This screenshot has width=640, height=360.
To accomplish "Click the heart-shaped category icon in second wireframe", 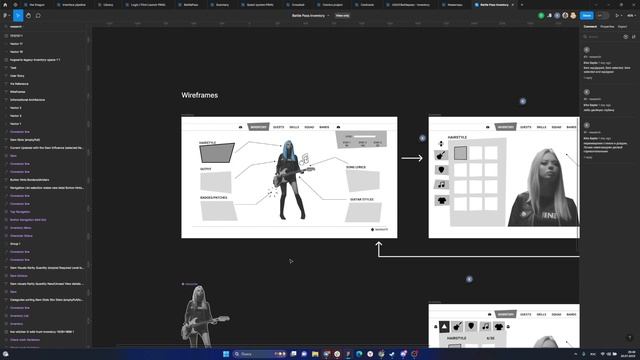I will pos(441,170).
